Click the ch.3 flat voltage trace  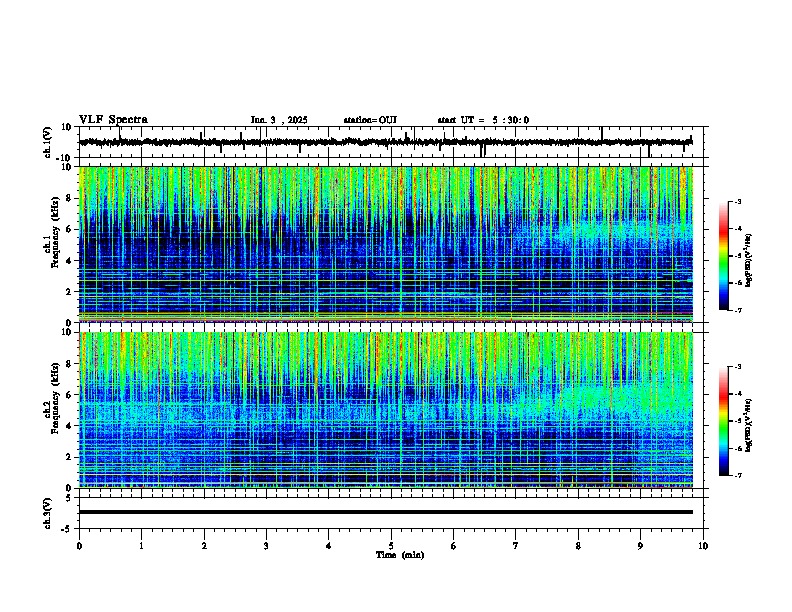[386, 512]
